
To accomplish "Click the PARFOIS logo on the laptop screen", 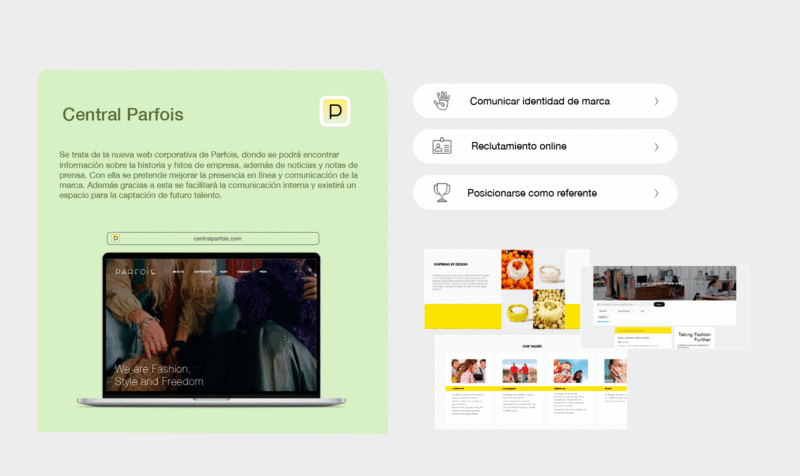I will pyautogui.click(x=135, y=271).
